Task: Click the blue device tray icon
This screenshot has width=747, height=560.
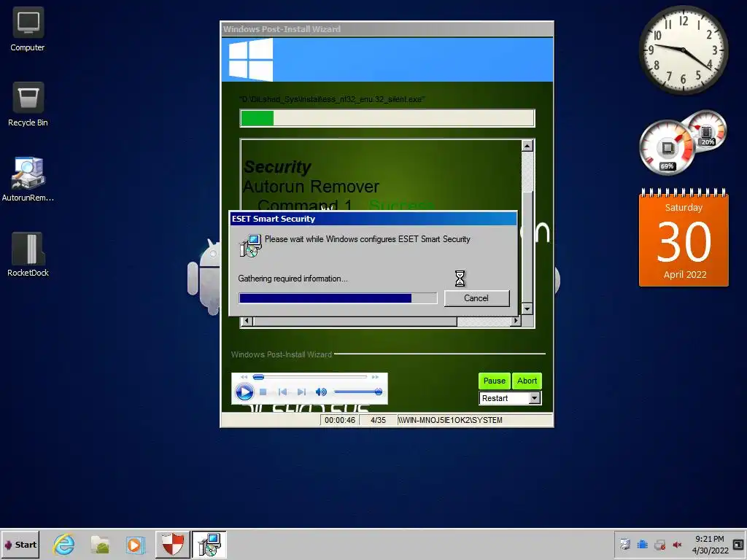Action: [642, 544]
